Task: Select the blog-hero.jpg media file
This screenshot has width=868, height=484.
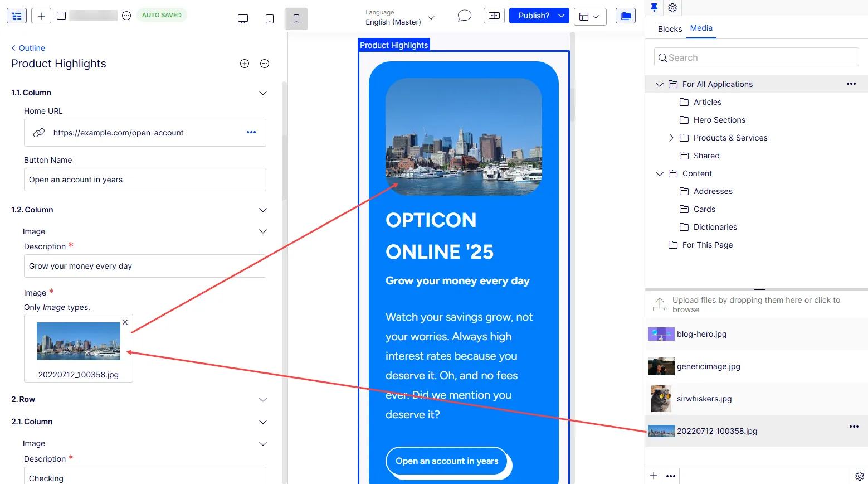Action: (x=756, y=334)
